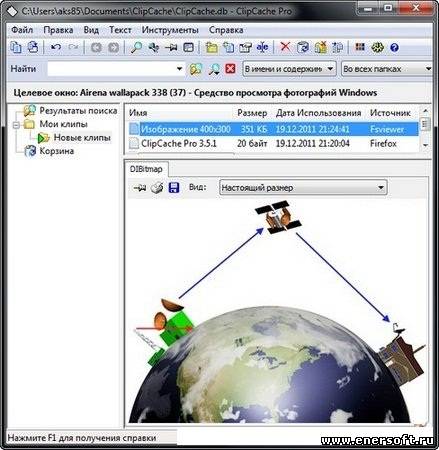439x450 pixels.
Task: Click the blue help question mark icon
Action: [x=394, y=48]
